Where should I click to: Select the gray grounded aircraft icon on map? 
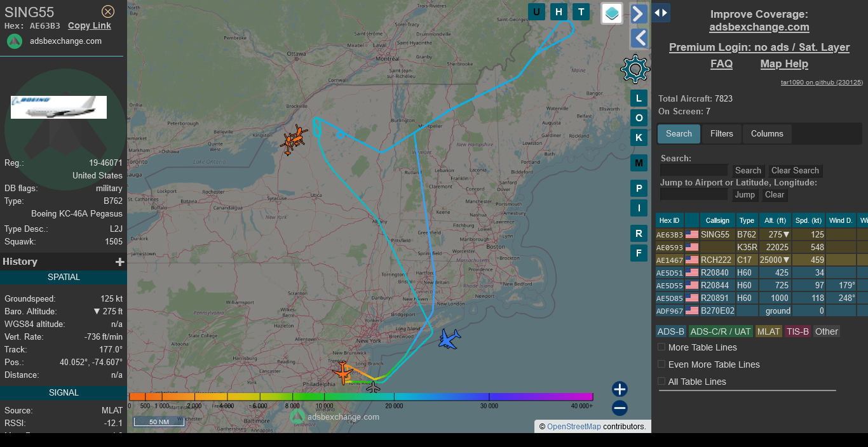(374, 387)
